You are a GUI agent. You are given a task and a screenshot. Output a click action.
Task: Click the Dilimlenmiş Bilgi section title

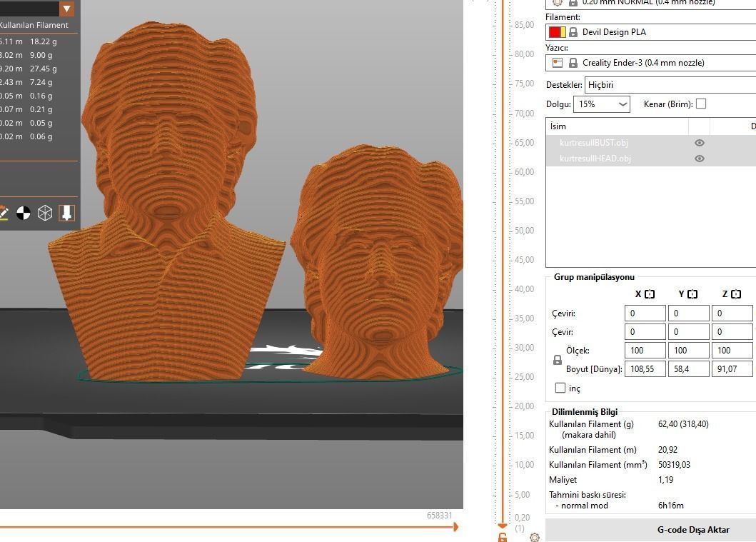click(585, 412)
